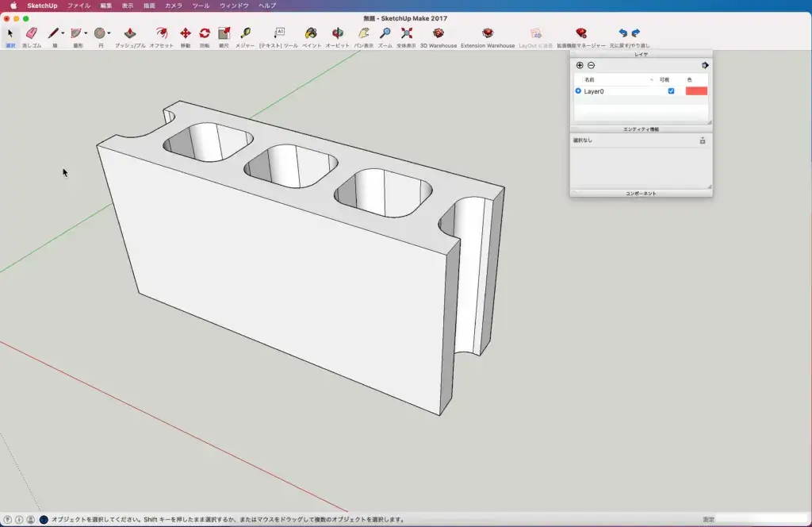Set Layer0 as active layer radio
Viewport: 812px width, 527px height.
click(578, 91)
